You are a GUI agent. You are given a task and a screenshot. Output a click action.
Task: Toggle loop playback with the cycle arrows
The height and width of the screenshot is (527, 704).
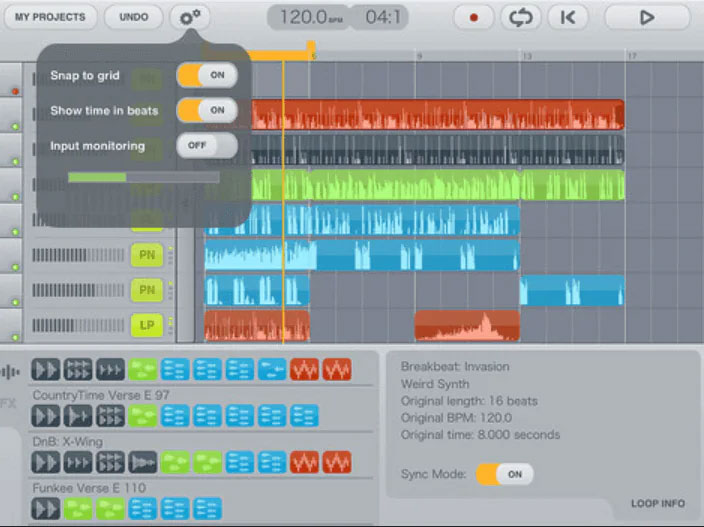520,18
